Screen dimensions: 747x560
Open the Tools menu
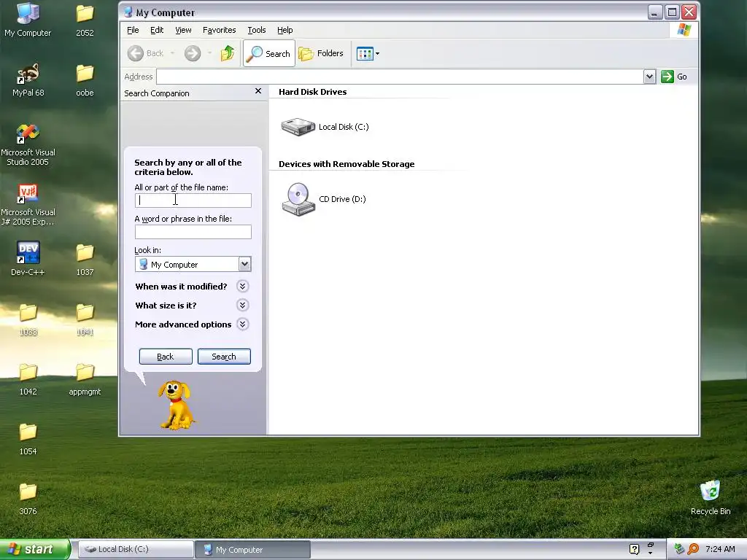(256, 30)
